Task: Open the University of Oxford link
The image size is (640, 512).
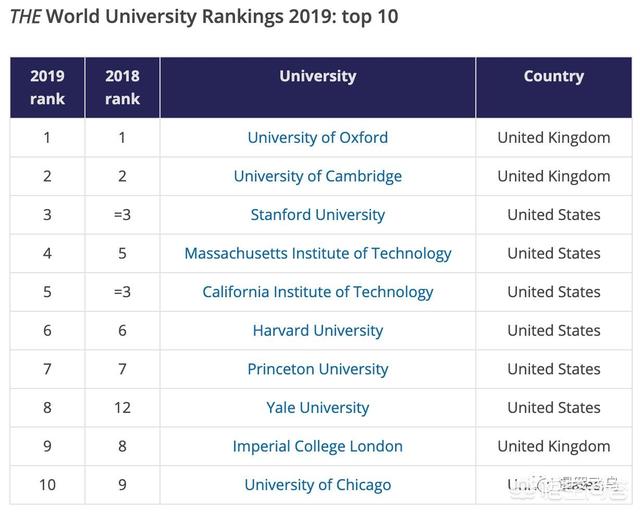Action: [317, 138]
